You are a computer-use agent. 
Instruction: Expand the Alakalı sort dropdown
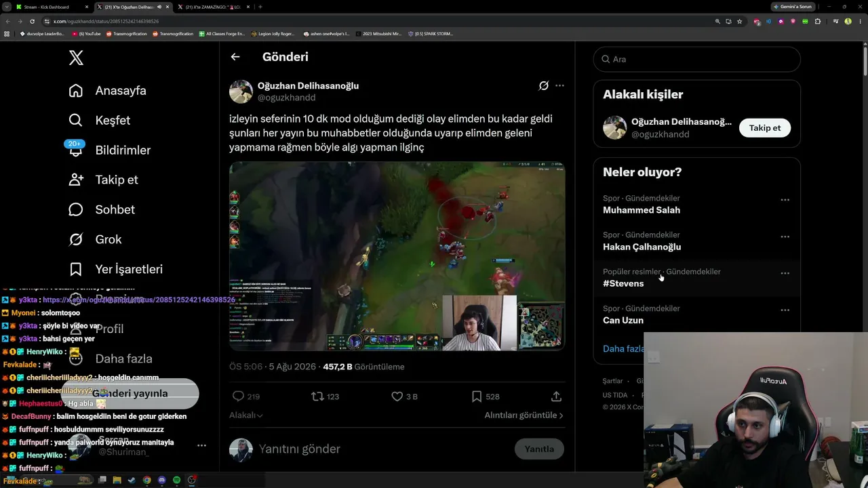(x=245, y=415)
